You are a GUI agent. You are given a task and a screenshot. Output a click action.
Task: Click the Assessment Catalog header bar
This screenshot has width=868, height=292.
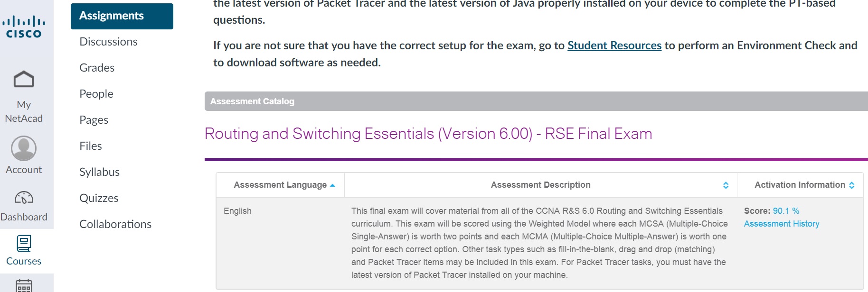pos(536,101)
